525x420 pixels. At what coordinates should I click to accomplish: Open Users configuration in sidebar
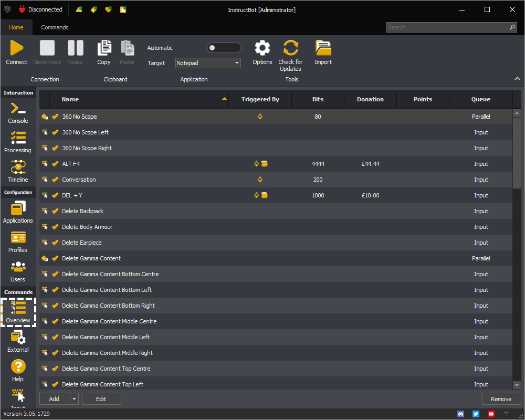tap(18, 271)
